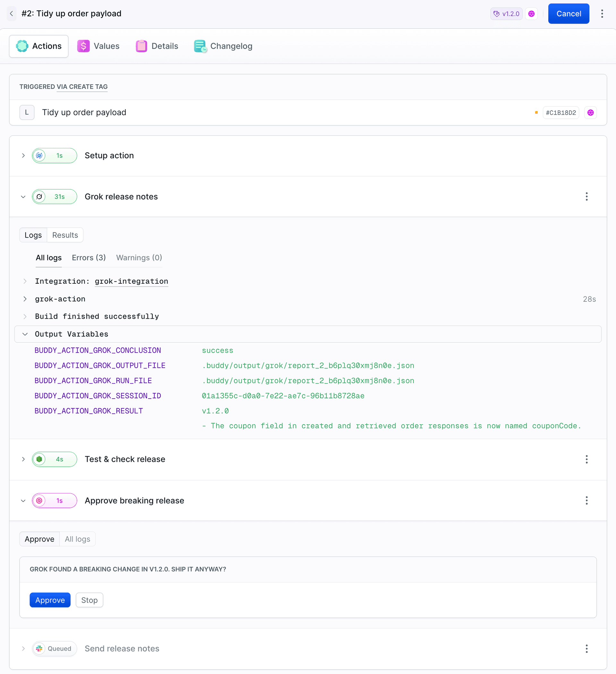This screenshot has width=616, height=674.
Task: Go back using the header arrow
Action: [x=12, y=14]
